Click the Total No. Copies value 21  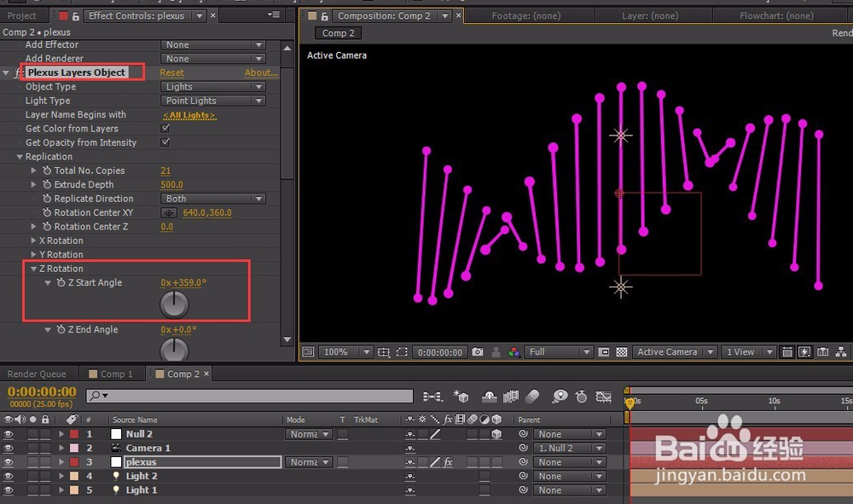click(165, 171)
